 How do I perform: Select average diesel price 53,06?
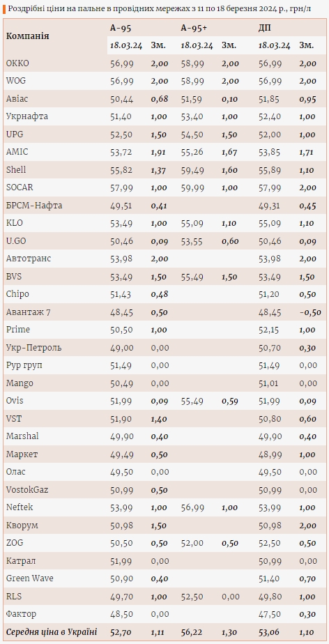(x=270, y=633)
